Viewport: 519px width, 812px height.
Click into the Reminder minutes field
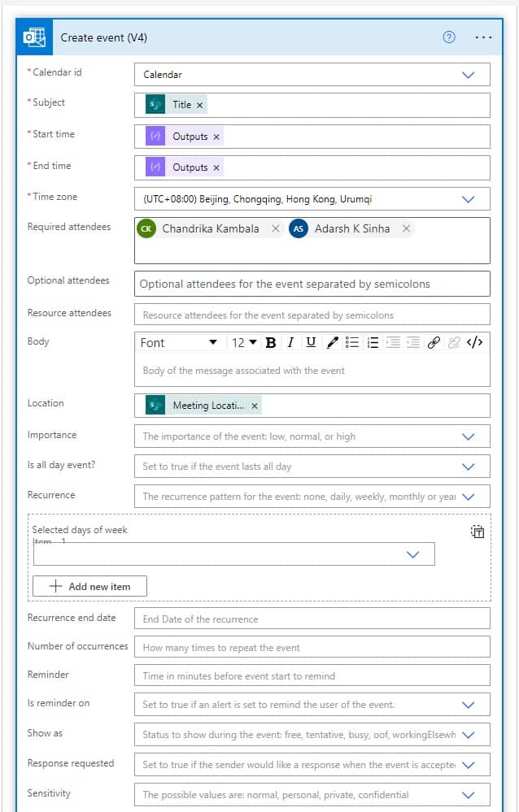[312, 675]
